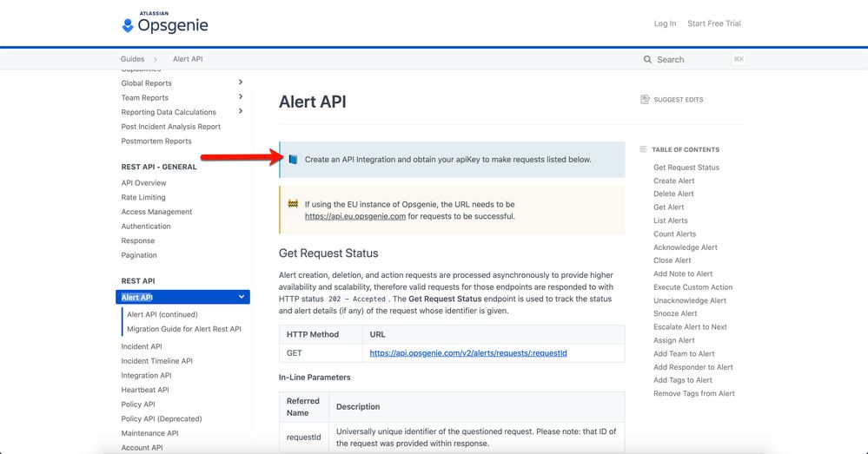The width and height of the screenshot is (868, 454).
Task: Jump to Execute Custom Action
Action: point(692,287)
